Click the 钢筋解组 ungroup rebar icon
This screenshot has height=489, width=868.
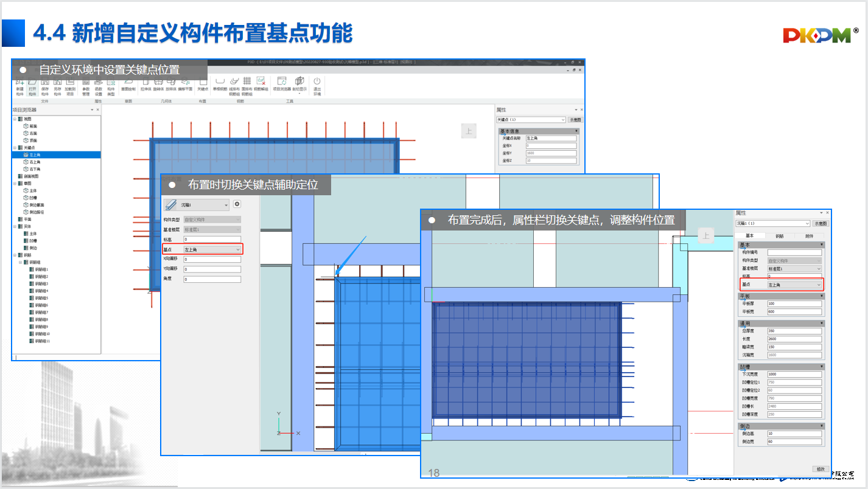(261, 85)
